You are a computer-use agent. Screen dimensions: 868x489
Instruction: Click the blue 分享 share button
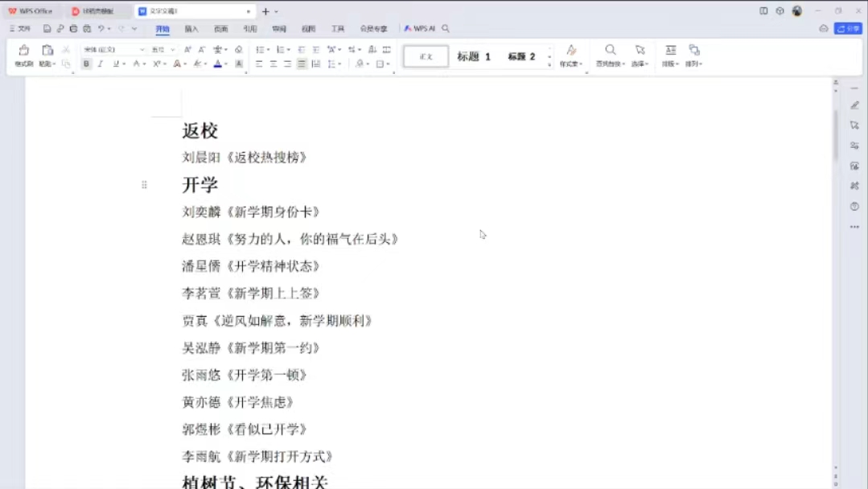coord(848,29)
